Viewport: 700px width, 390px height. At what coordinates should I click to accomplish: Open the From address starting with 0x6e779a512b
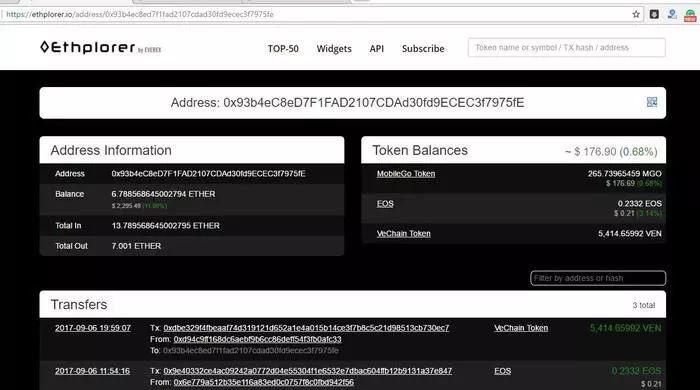264,382
